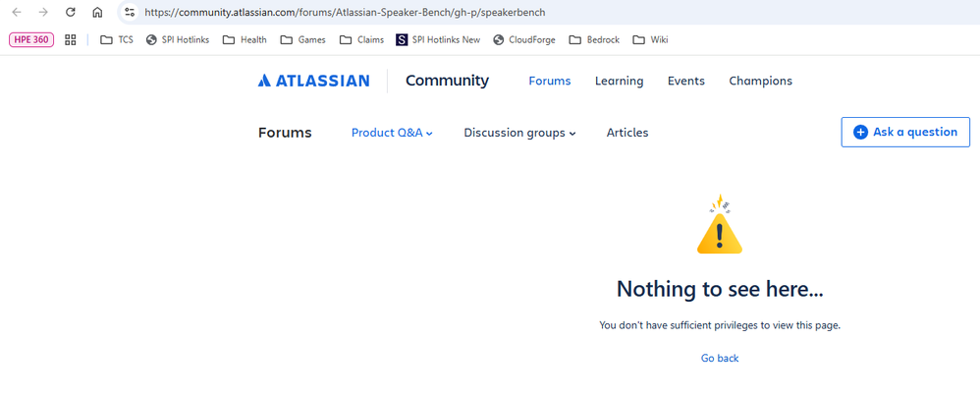Go to browser home page icon
Screen dimensions: 980x397
[97, 12]
